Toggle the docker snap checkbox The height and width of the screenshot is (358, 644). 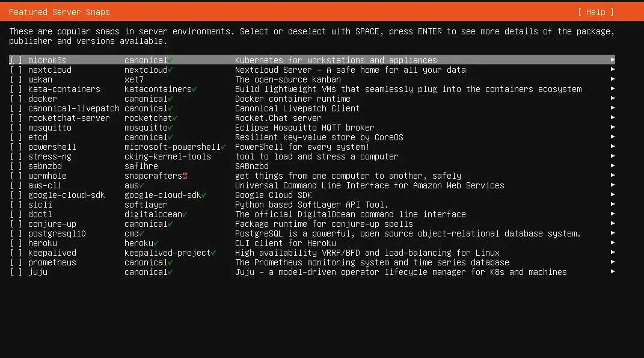[x=16, y=99]
